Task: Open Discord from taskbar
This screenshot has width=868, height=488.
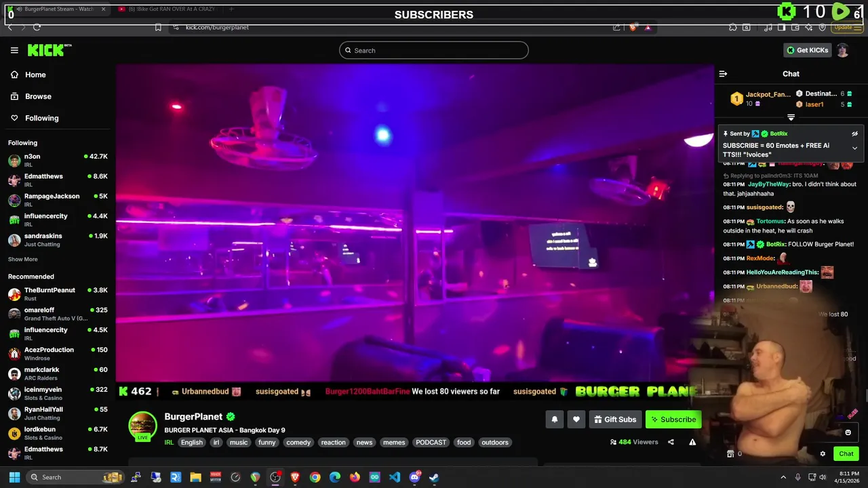Action: [x=414, y=477]
